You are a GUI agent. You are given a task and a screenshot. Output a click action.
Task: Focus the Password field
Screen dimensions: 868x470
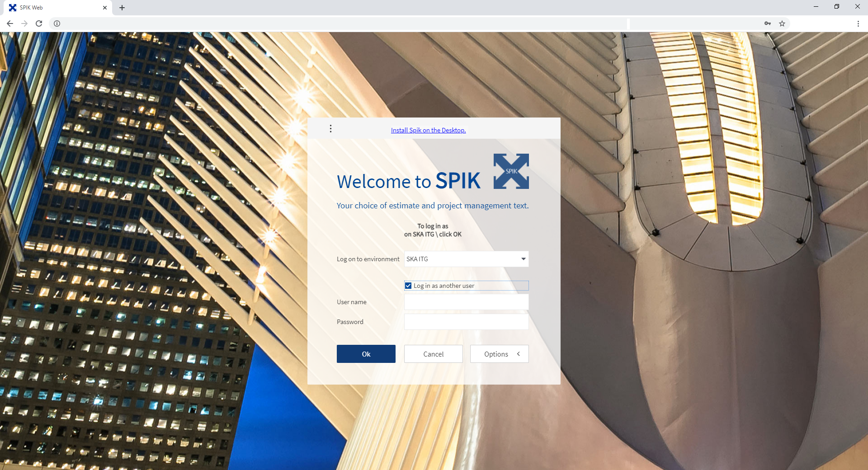[x=467, y=322]
